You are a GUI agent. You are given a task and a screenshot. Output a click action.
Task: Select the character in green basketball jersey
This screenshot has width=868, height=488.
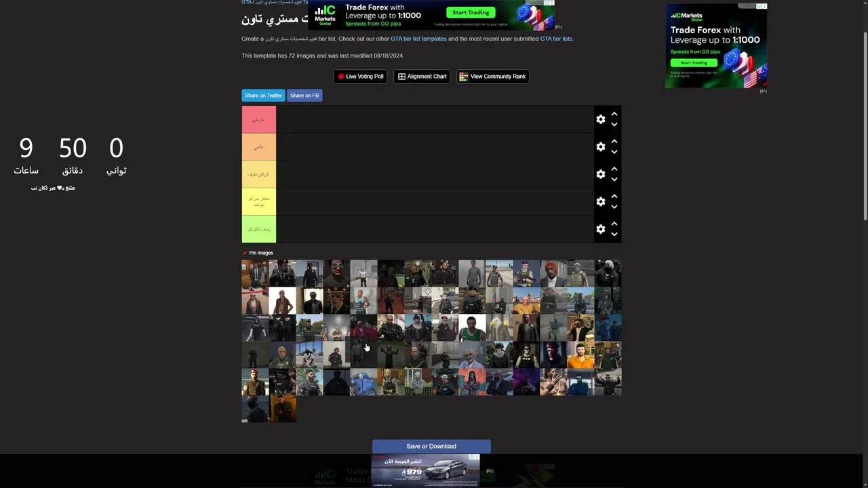pyautogui.click(x=472, y=328)
